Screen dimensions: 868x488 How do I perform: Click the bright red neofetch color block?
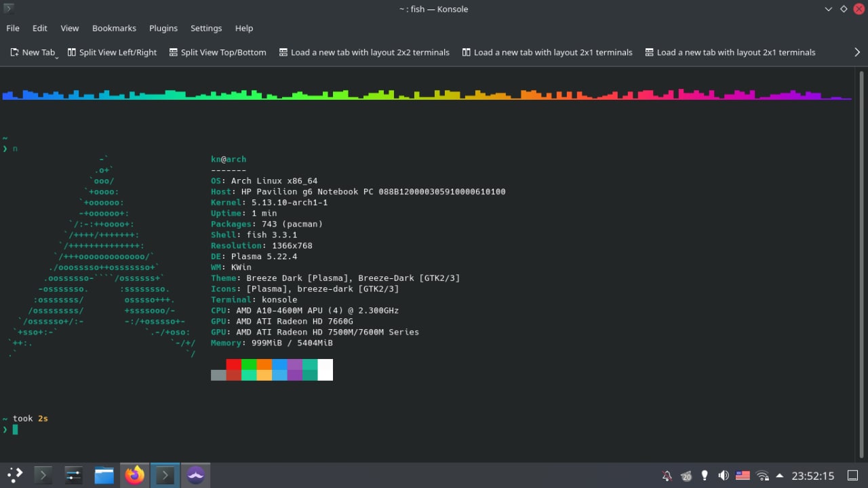pos(234,364)
